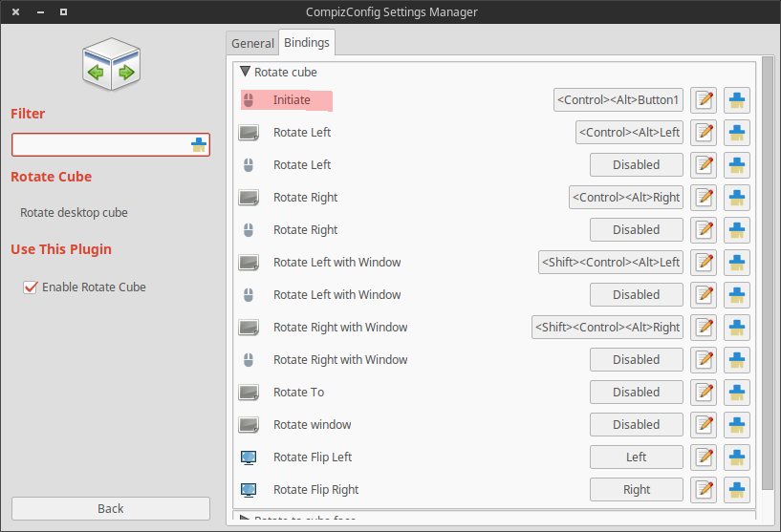The width and height of the screenshot is (781, 532).
Task: Switch to the General tab
Action: coord(252,43)
